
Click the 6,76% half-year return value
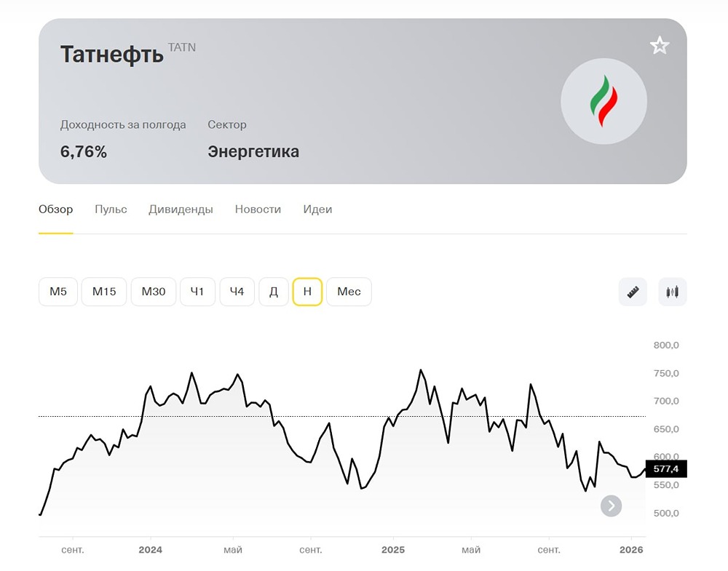click(x=83, y=152)
